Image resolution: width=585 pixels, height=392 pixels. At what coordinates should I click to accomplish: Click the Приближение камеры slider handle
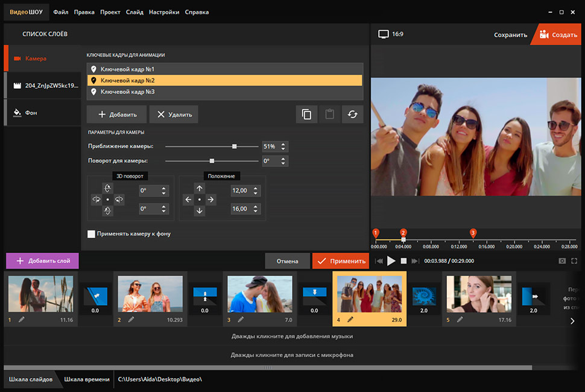pyautogui.click(x=235, y=147)
